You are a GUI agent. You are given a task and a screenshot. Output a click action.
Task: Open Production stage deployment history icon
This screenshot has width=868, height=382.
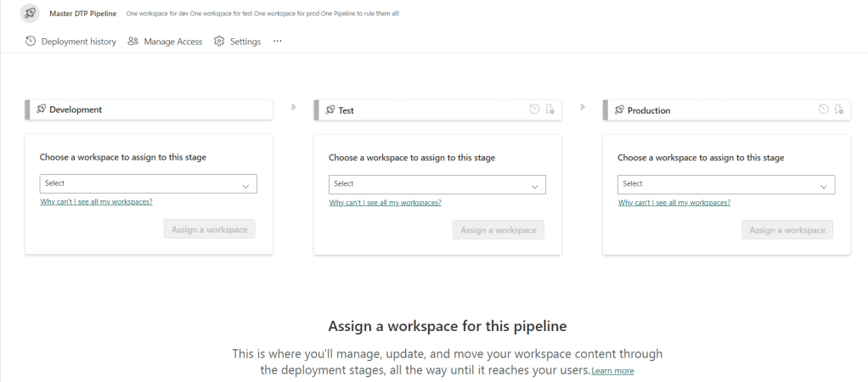coord(823,110)
